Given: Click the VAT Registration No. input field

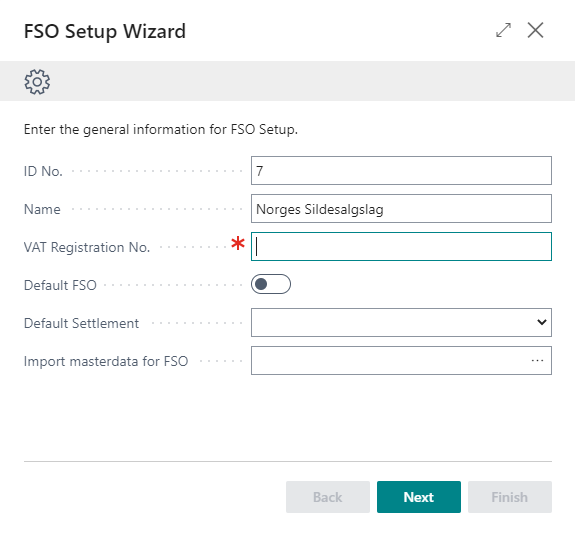Looking at the screenshot, I should pyautogui.click(x=401, y=246).
